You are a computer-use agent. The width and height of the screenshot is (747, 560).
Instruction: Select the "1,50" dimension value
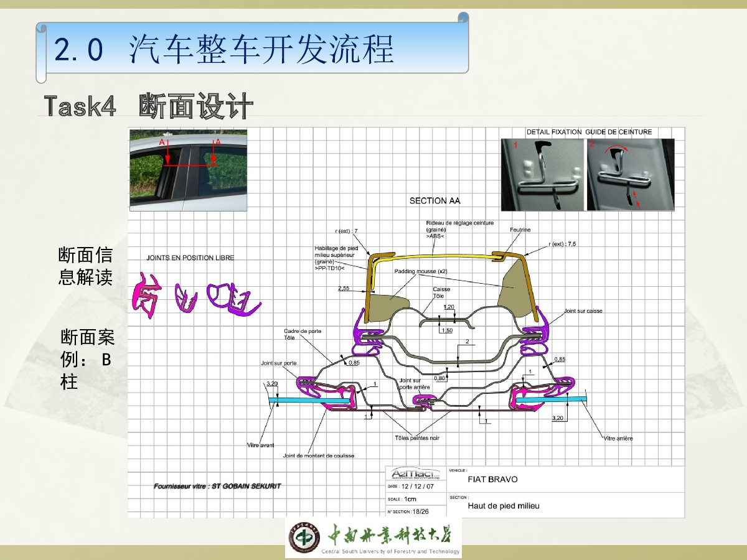point(446,330)
